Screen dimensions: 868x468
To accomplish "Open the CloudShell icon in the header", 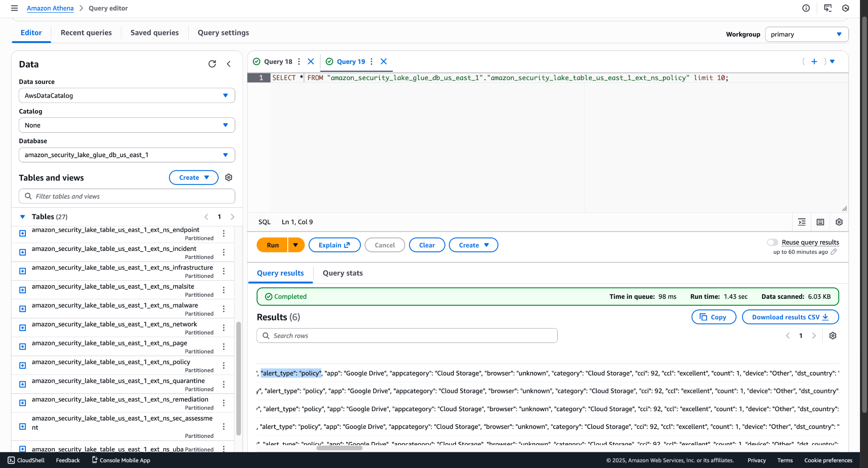I will (x=828, y=8).
